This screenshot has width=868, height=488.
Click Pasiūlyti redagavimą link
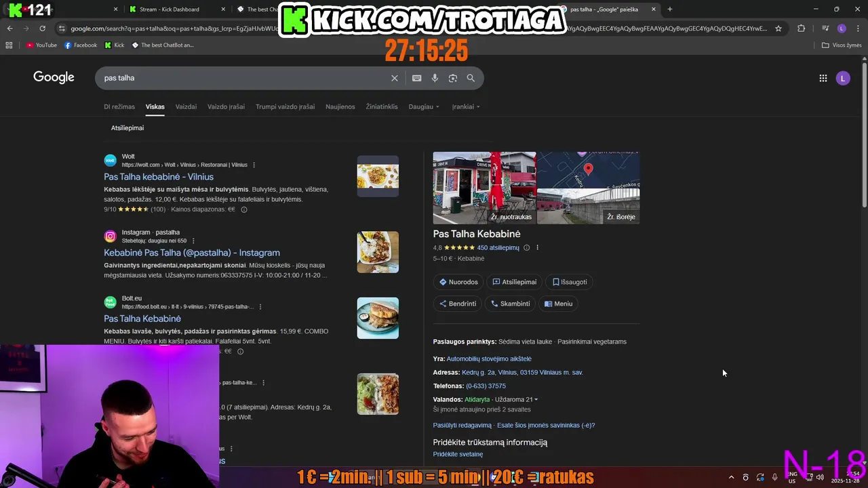462,425
